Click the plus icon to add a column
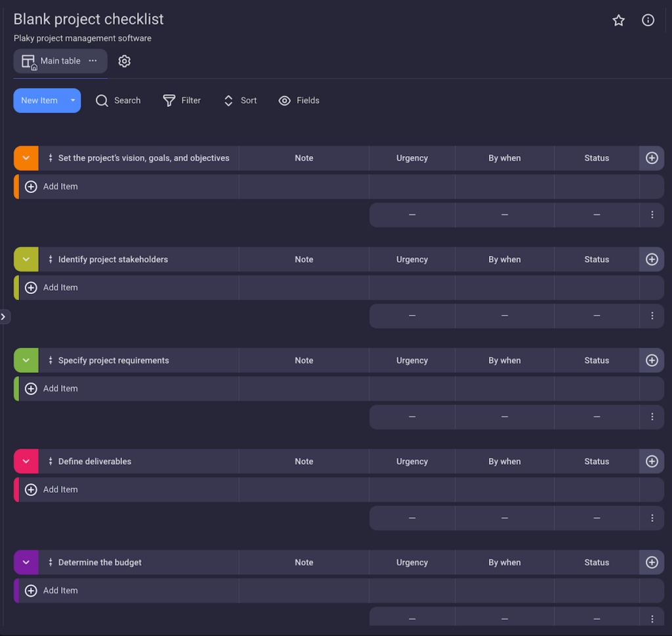 click(651, 158)
